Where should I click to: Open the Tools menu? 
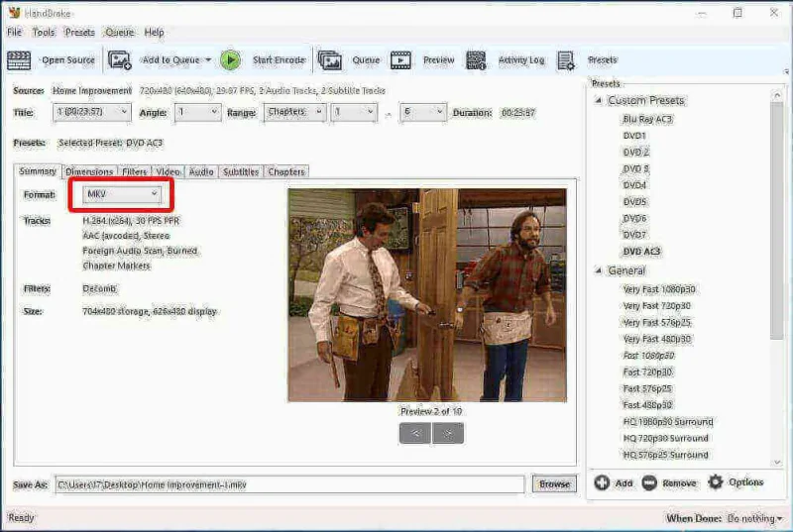click(x=44, y=32)
